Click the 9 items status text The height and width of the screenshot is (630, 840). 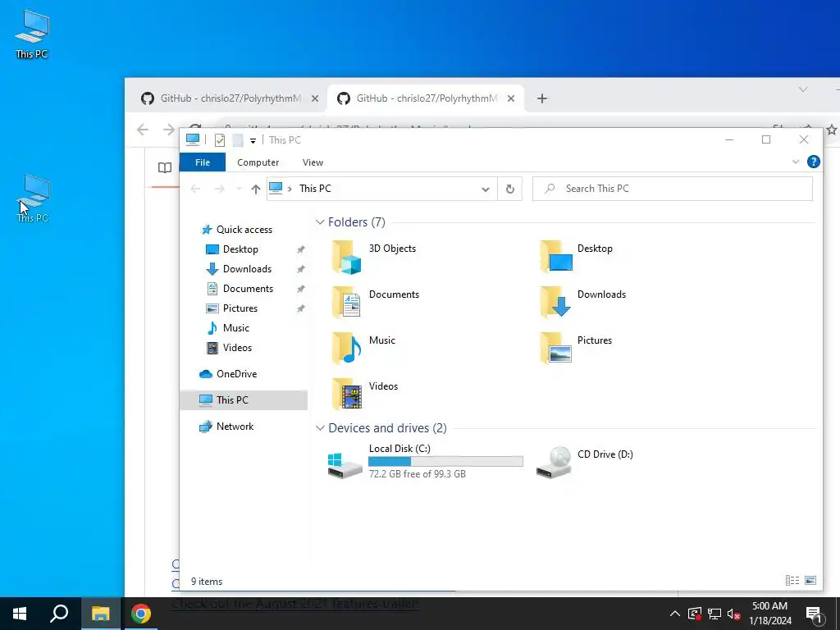click(207, 582)
